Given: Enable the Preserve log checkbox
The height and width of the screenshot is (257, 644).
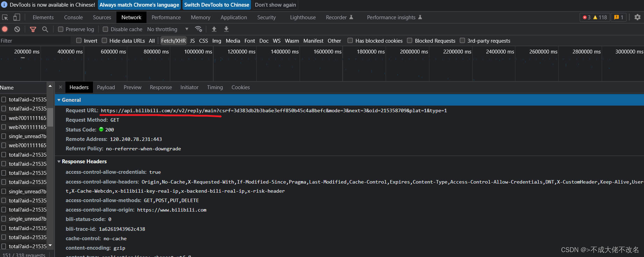Looking at the screenshot, I should click(60, 29).
